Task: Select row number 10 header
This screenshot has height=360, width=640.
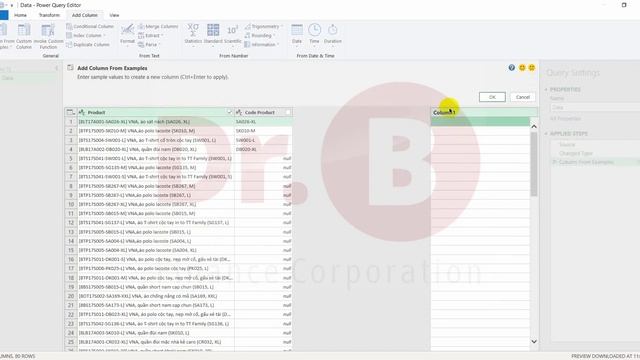Action: pyautogui.click(x=71, y=204)
